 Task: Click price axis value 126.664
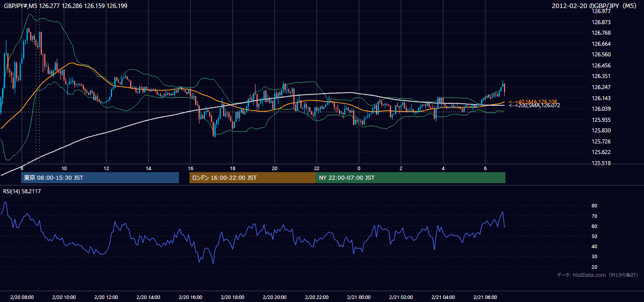(x=601, y=44)
